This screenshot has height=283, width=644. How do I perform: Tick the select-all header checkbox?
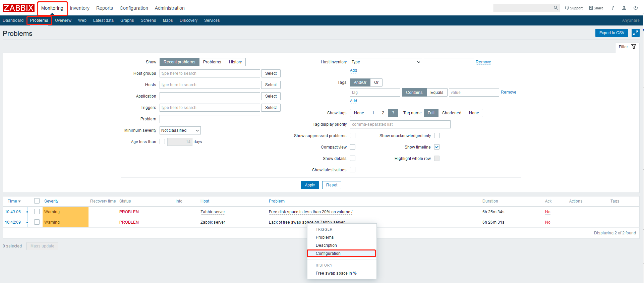coord(37,201)
